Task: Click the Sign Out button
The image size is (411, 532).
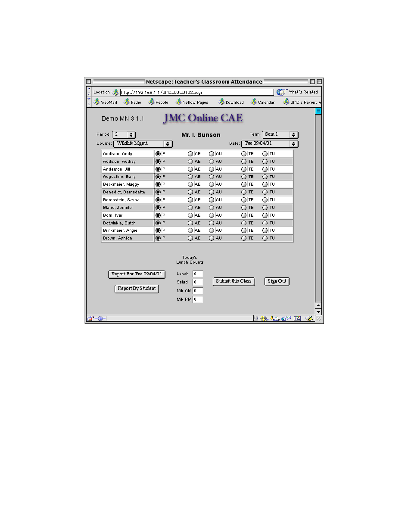Action: coord(277,282)
